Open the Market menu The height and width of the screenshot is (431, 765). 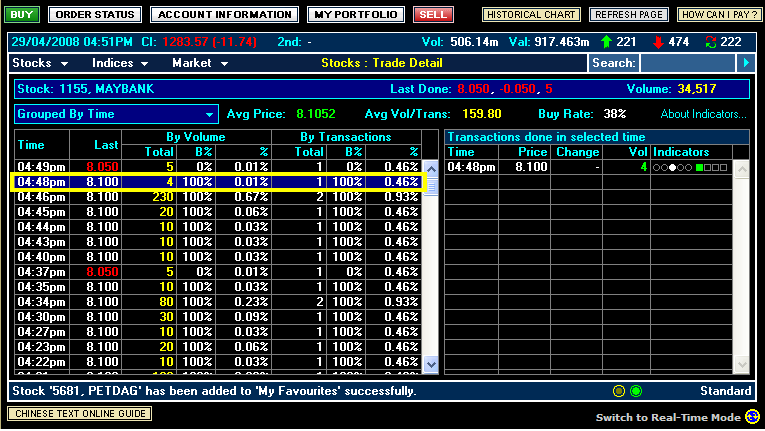pos(199,63)
